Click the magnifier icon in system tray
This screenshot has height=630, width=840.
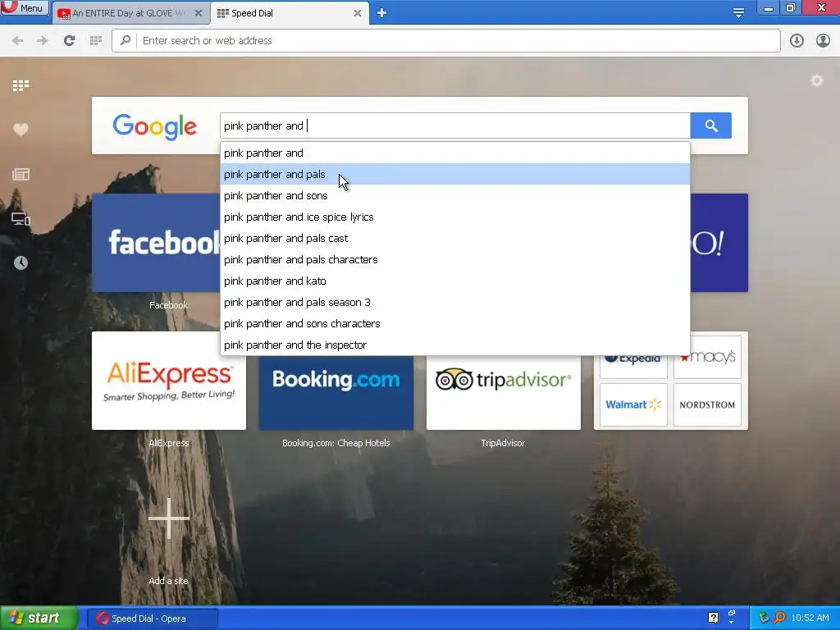click(779, 618)
